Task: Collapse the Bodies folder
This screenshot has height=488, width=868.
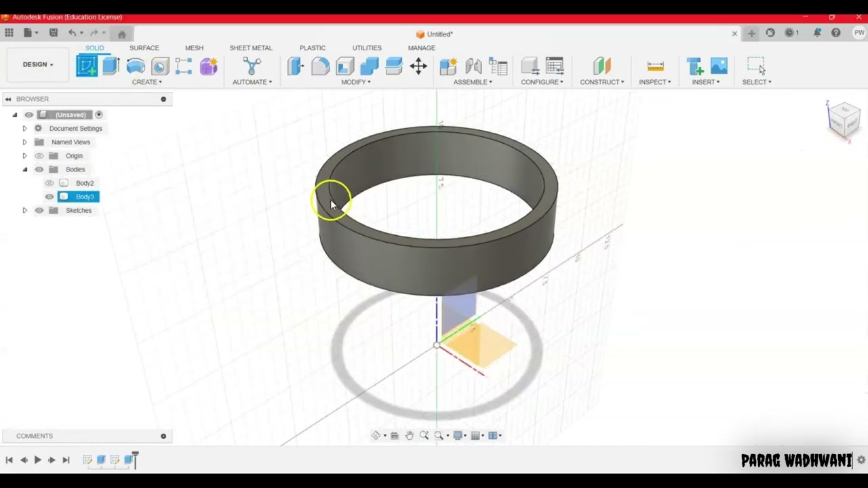Action: coord(24,169)
